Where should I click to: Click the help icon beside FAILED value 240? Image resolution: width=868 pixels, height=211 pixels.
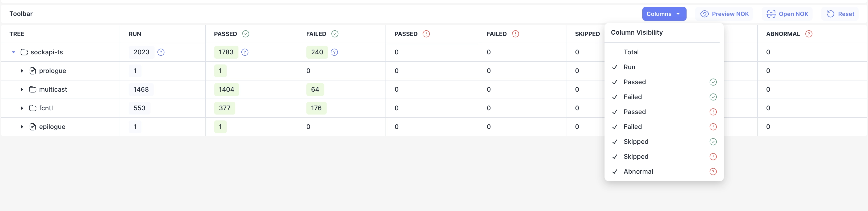click(335, 52)
